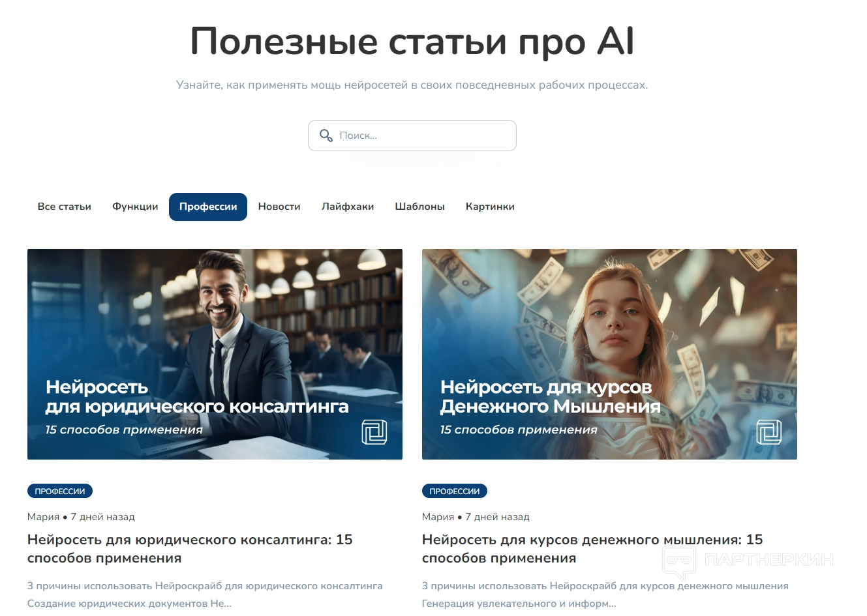This screenshot has height=616, width=867.
Task: Click the magnifier icon in search box
Action: (x=326, y=136)
